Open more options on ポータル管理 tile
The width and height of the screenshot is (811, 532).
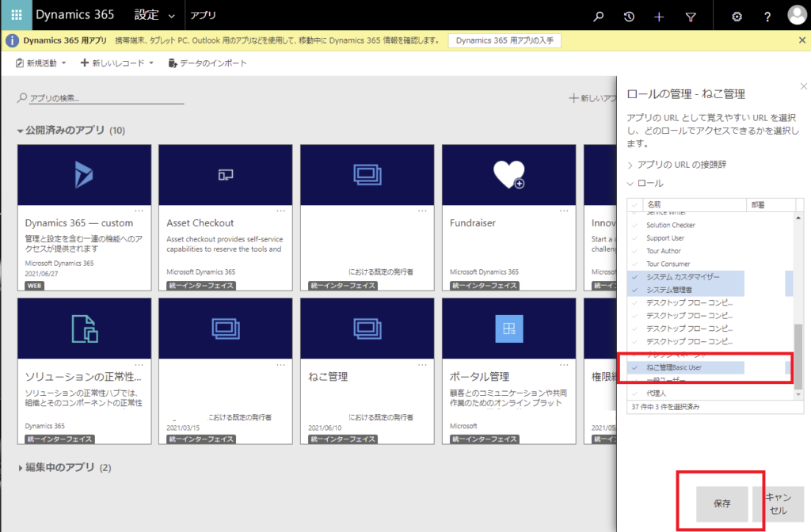(x=564, y=364)
